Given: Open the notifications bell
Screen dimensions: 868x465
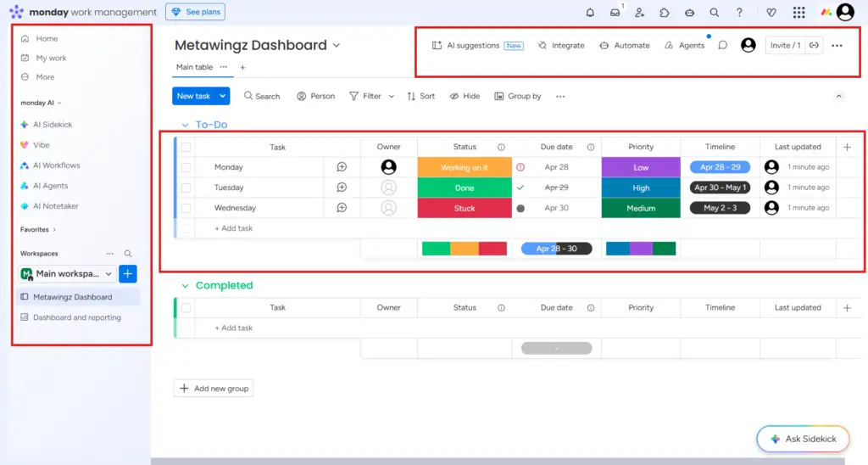Looking at the screenshot, I should (590, 12).
